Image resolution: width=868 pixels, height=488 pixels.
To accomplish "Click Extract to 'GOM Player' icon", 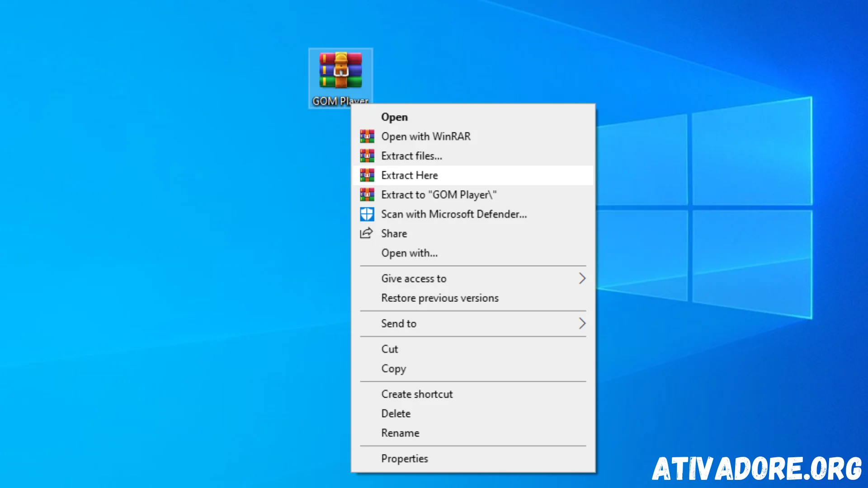I will click(367, 194).
